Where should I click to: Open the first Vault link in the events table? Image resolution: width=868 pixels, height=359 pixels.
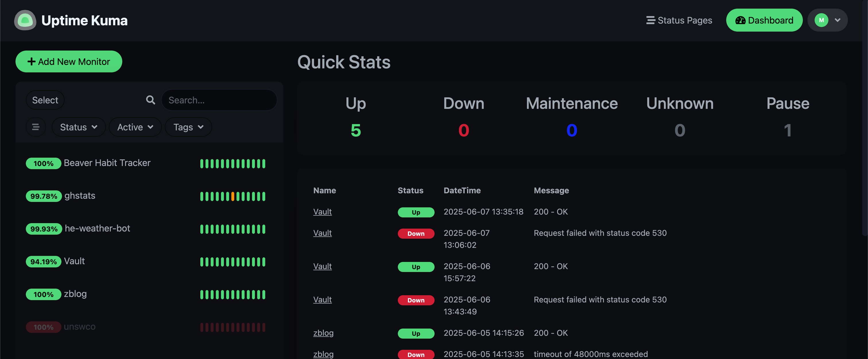[x=322, y=212]
